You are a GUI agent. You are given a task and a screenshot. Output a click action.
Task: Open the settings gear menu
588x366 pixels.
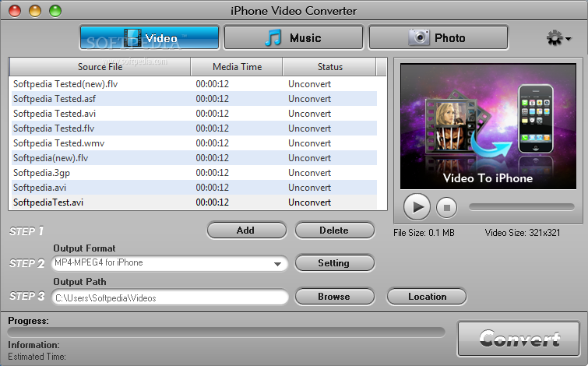click(x=558, y=38)
